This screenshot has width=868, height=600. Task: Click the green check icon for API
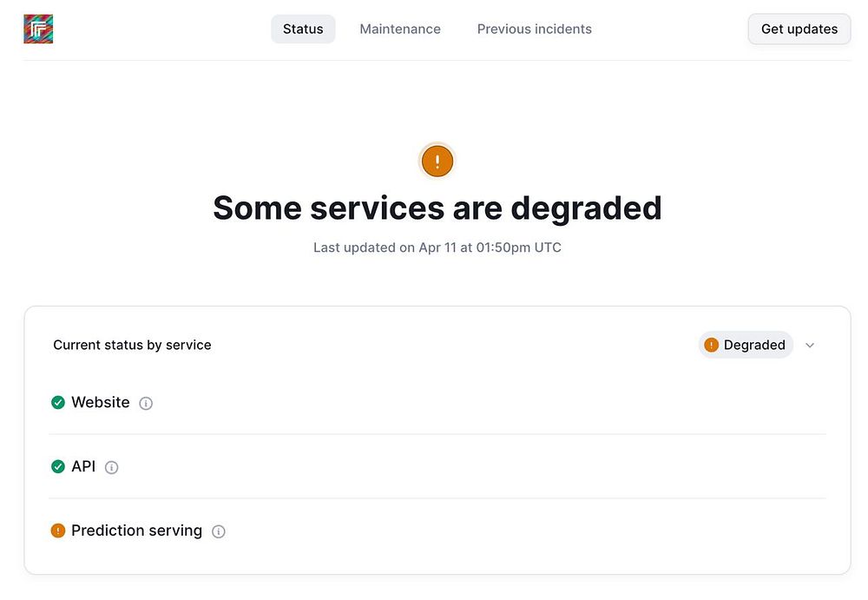[x=58, y=466]
